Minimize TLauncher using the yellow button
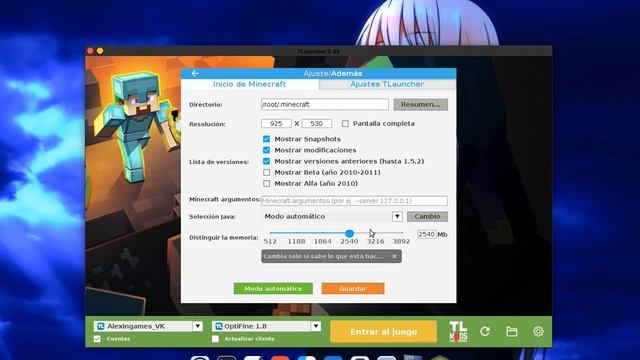The height and width of the screenshot is (360, 640). (x=100, y=51)
